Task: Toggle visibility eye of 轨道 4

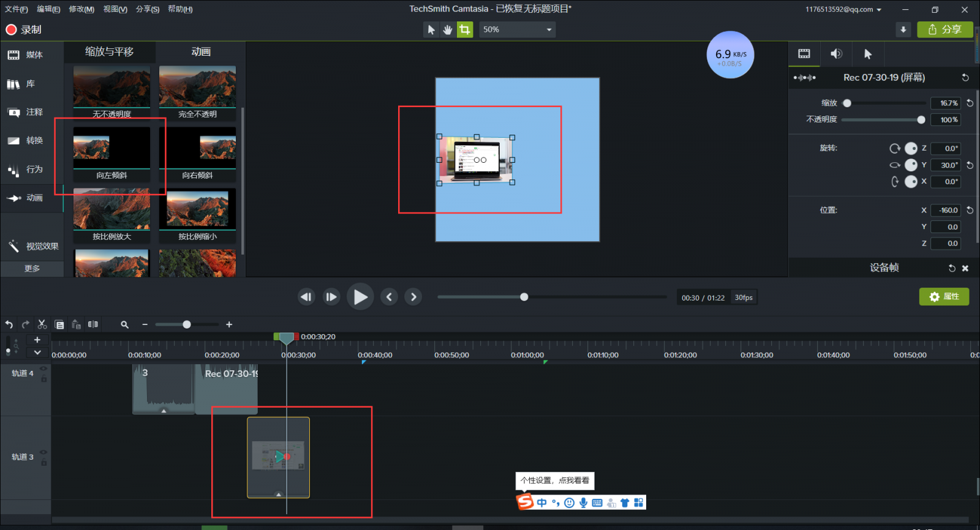Action: [43, 368]
